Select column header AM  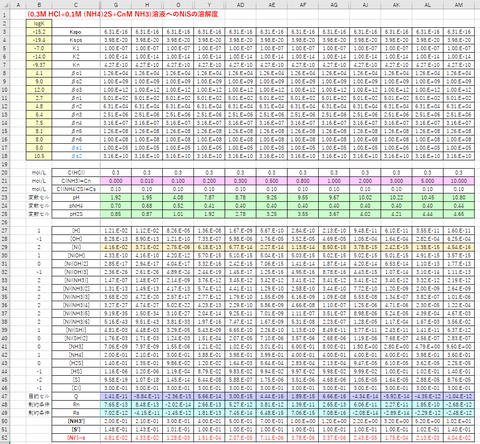point(459,5)
